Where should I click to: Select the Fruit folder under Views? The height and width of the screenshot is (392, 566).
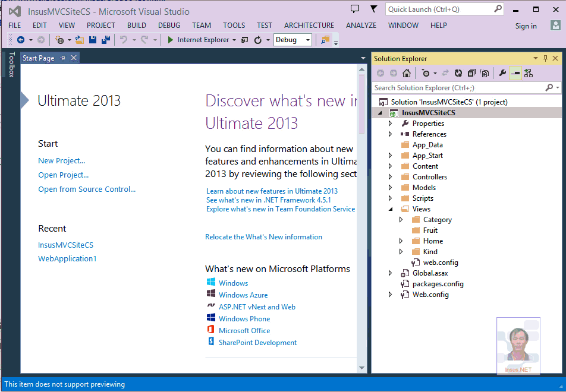[x=430, y=230]
